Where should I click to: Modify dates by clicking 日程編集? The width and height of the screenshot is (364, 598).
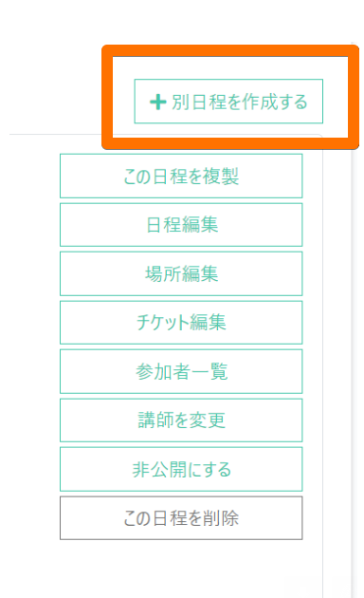(x=181, y=225)
